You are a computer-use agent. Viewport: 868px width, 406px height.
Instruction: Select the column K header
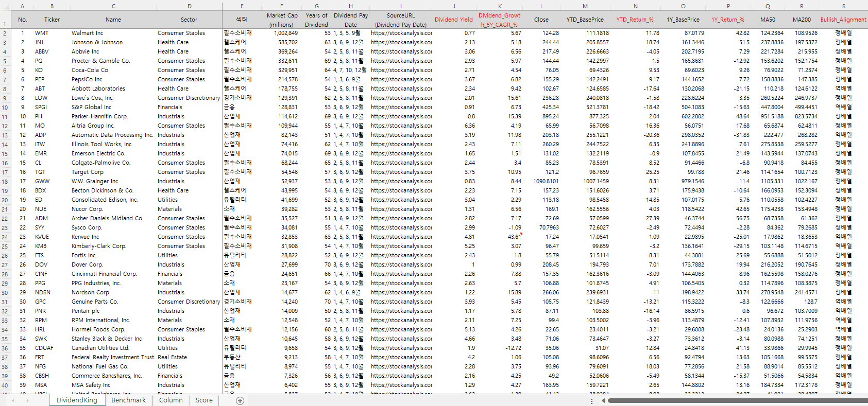tap(499, 6)
